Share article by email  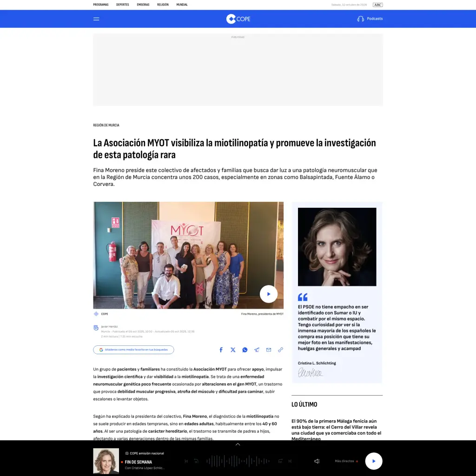[x=269, y=350]
